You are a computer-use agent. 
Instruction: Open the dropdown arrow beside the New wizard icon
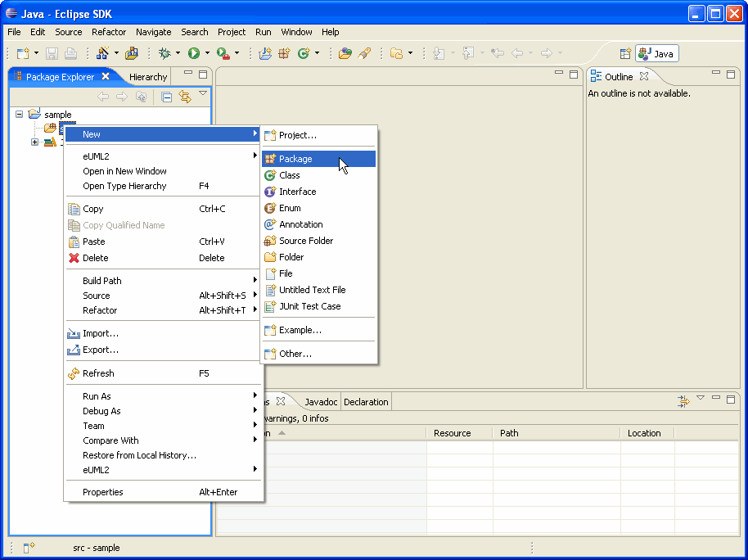pos(36,53)
